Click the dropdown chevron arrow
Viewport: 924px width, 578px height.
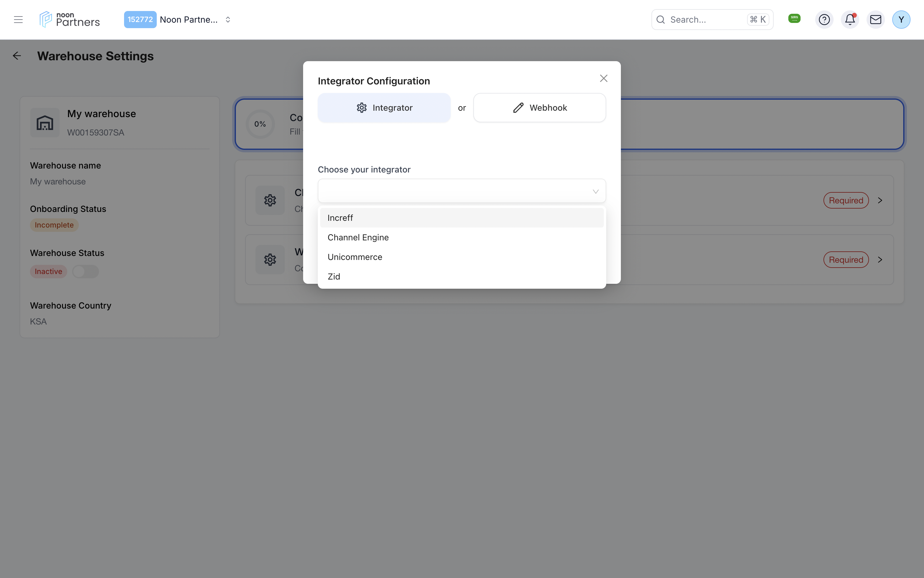point(596,191)
